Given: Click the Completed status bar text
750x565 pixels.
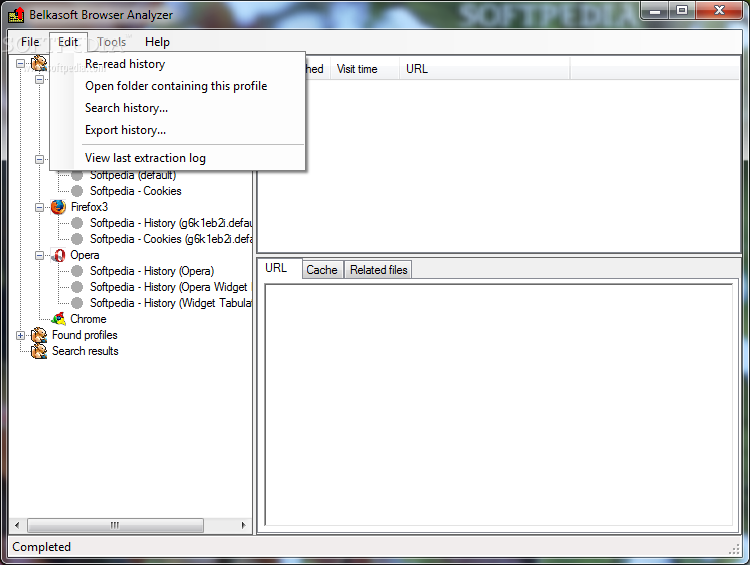Looking at the screenshot, I should coord(42,547).
